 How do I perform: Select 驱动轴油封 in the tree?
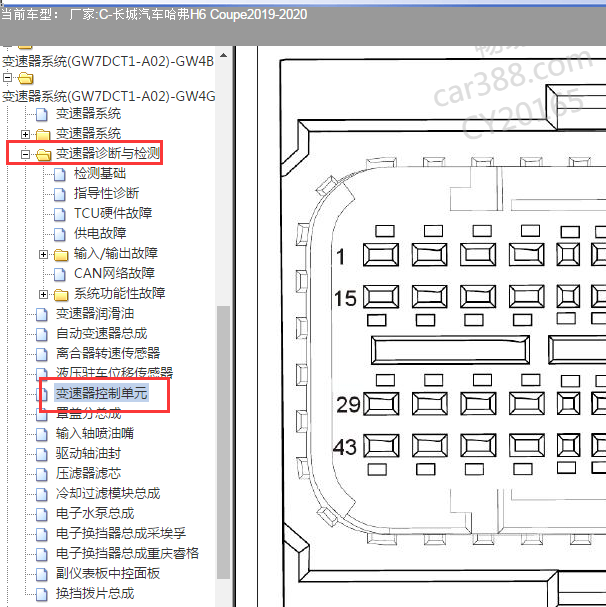click(x=88, y=453)
